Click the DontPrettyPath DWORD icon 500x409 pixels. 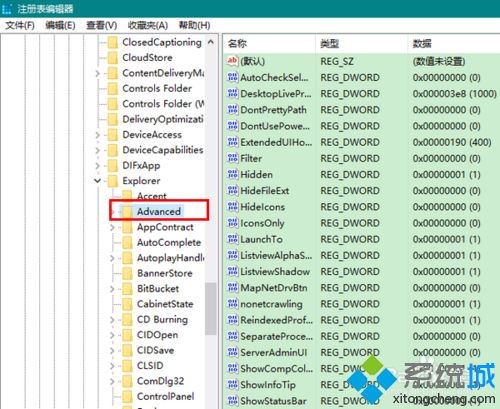[x=232, y=110]
